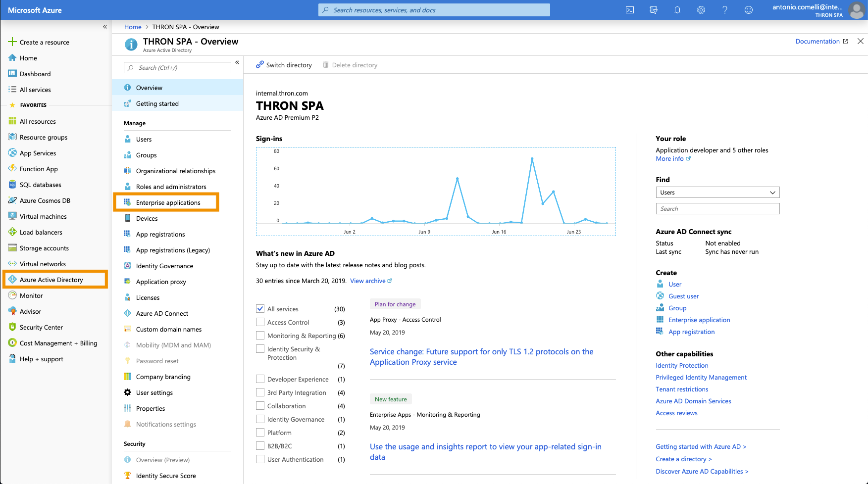This screenshot has height=484, width=868.
Task: Check the Monitoring & Reporting checkbox
Action: pos(260,335)
